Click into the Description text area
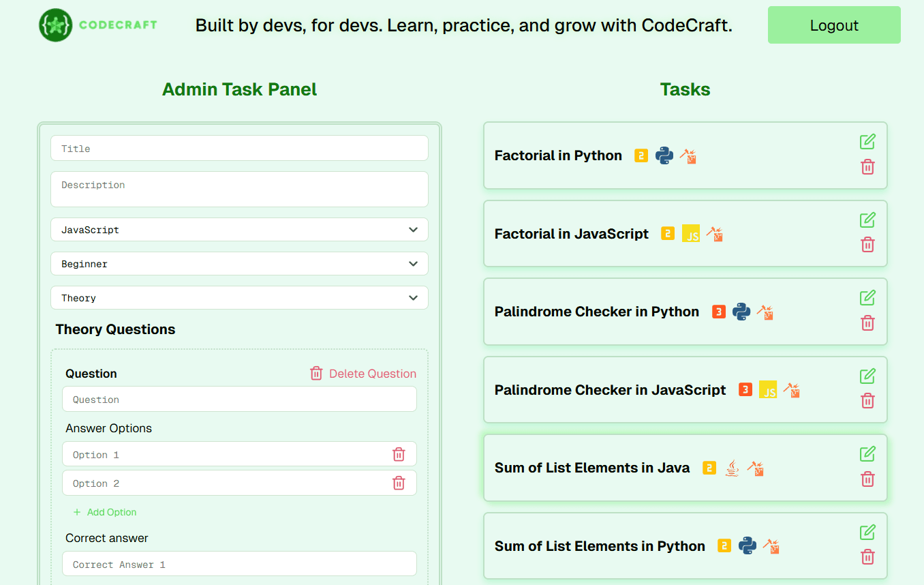The image size is (924, 585). (x=239, y=189)
